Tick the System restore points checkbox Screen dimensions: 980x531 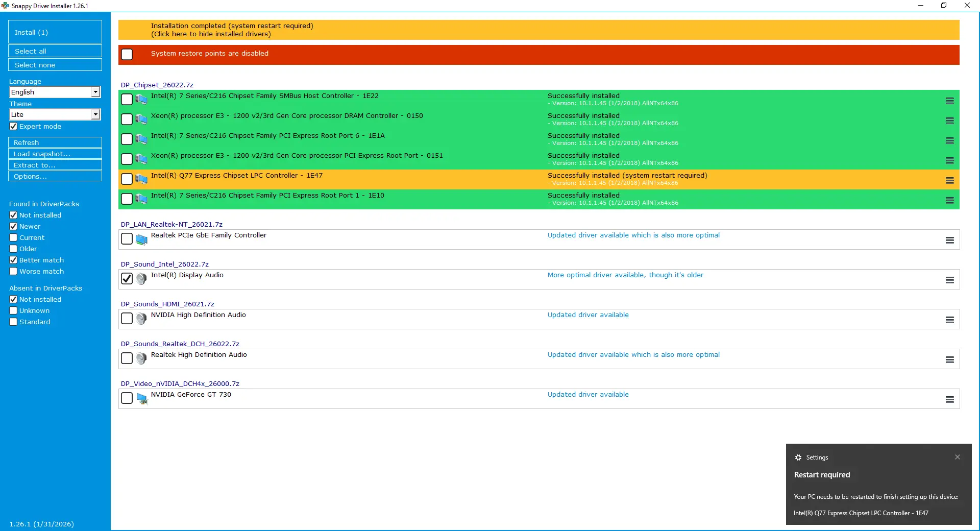[x=127, y=55]
